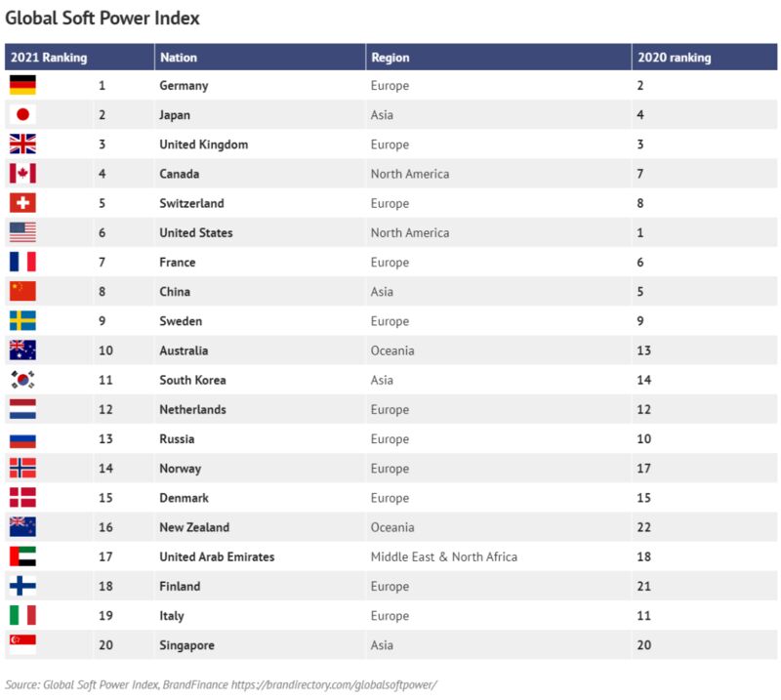Open the brandirectory.com globalsoftpower source link

click(334, 684)
